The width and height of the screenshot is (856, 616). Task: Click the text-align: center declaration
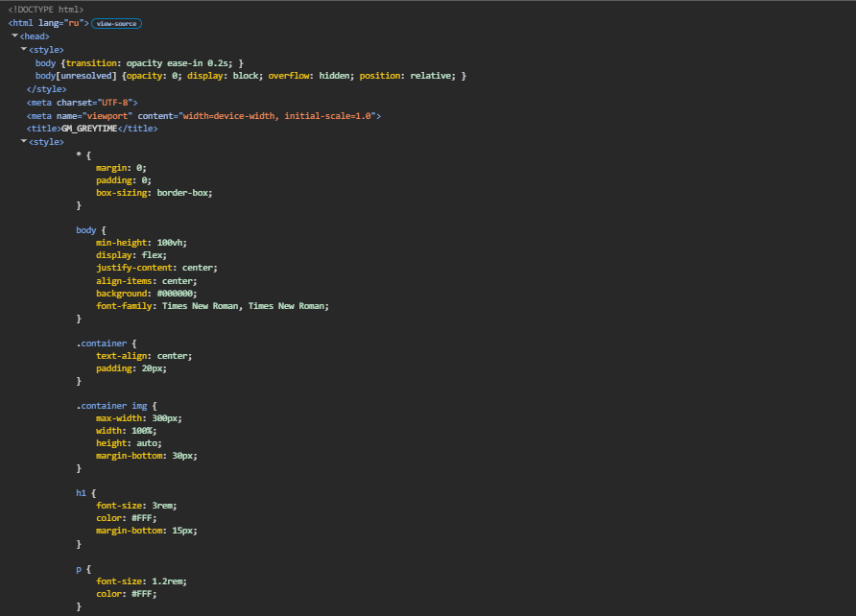coord(144,356)
